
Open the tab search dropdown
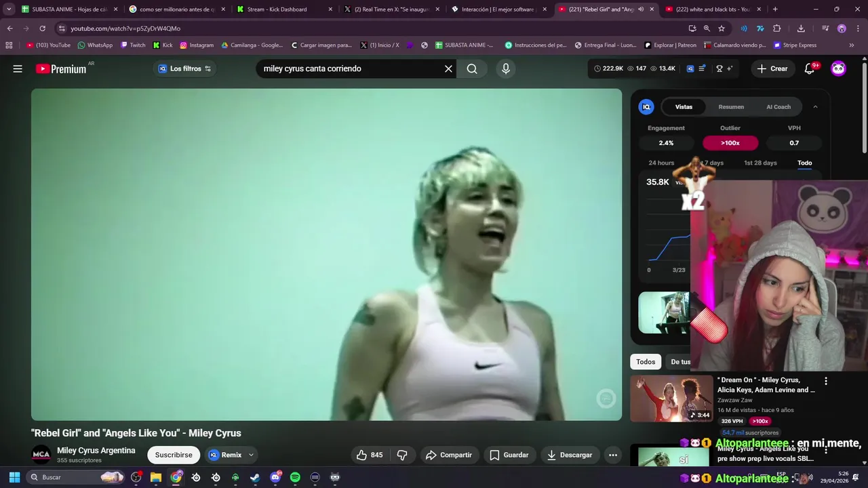click(9, 9)
